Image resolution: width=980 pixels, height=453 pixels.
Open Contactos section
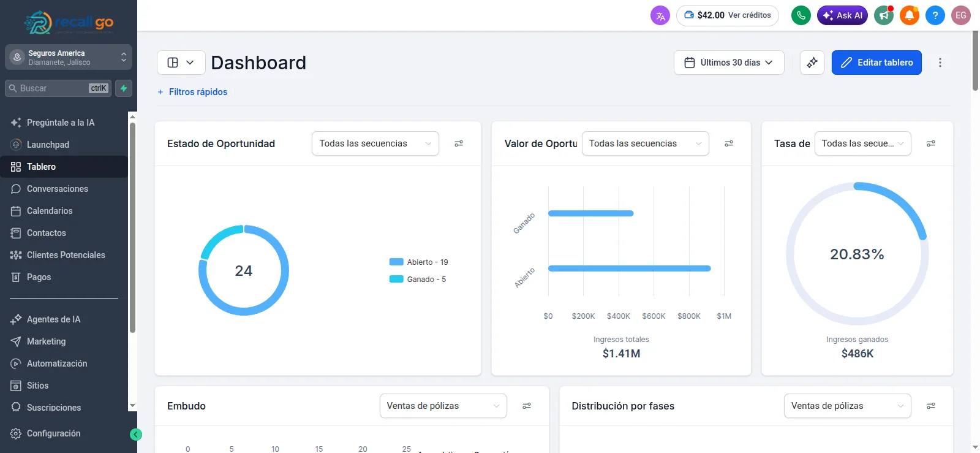tap(64, 233)
